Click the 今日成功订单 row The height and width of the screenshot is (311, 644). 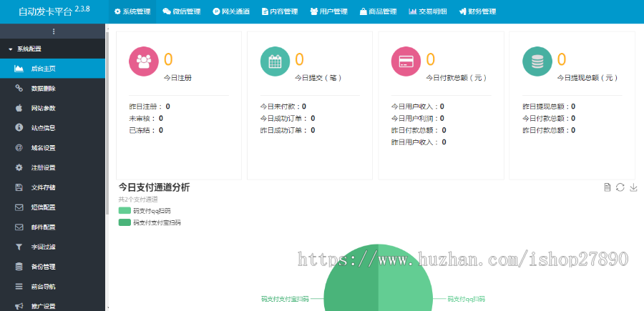point(288,119)
